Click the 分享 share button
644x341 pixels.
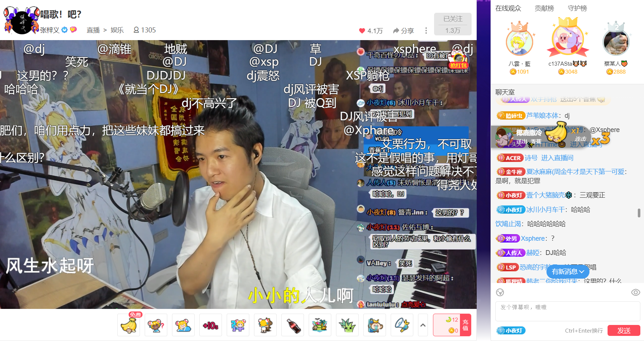click(x=403, y=31)
